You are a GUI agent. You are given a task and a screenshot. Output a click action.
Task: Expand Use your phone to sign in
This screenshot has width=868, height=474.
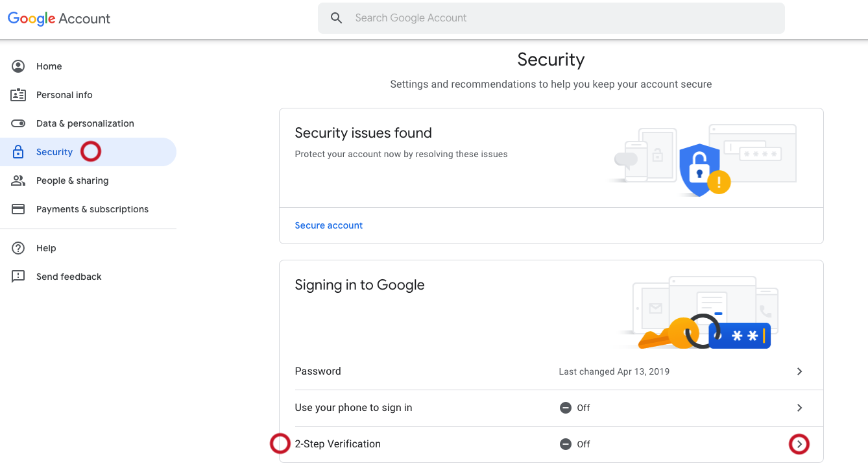[799, 408]
